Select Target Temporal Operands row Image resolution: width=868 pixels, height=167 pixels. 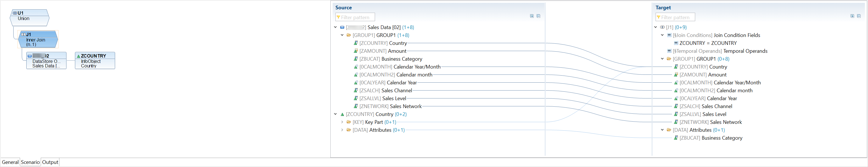pos(717,51)
